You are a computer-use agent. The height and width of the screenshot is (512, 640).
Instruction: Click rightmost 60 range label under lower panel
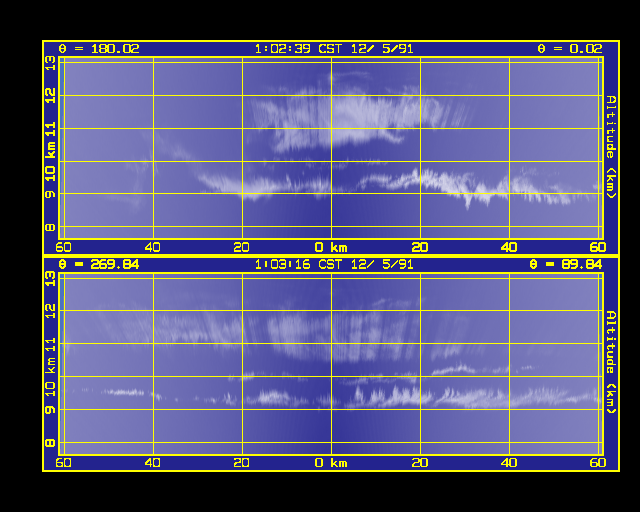598,463
